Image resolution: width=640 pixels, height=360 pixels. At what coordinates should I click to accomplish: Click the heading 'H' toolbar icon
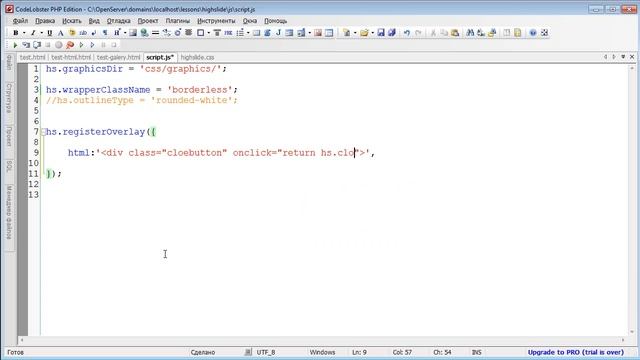tap(116, 33)
